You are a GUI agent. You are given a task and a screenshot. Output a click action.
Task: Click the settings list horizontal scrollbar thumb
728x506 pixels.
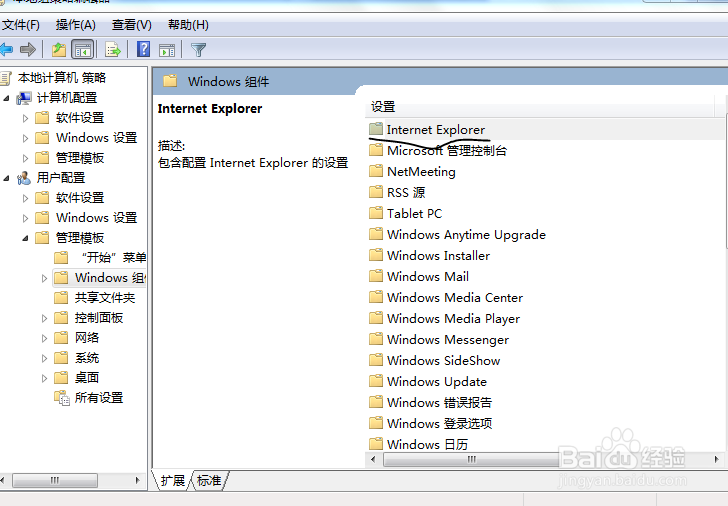(x=472, y=460)
